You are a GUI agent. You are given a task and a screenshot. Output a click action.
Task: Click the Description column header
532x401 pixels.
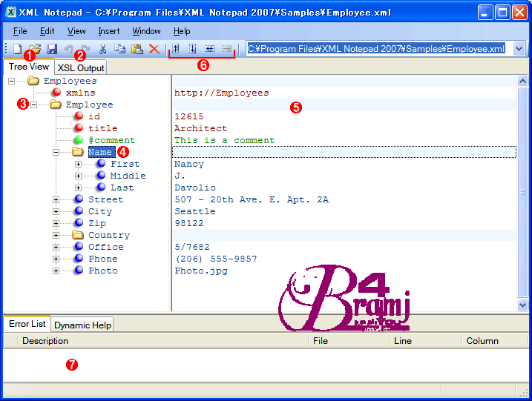(45, 341)
